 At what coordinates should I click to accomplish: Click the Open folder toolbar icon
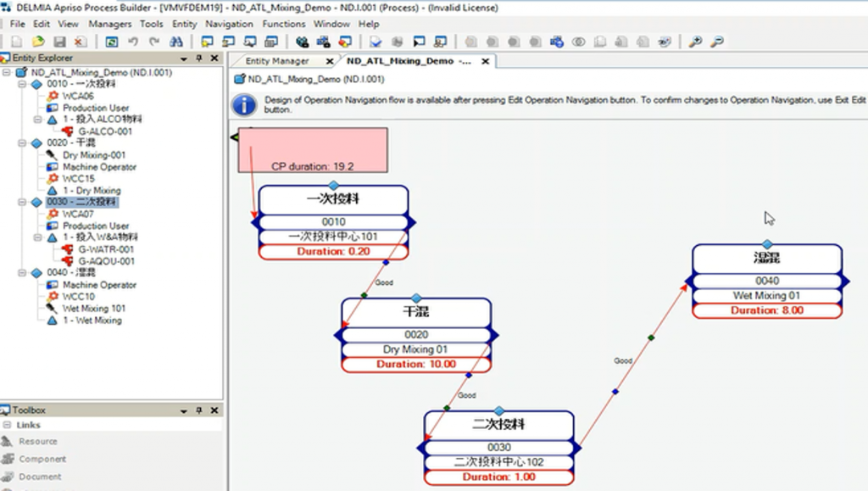[38, 41]
